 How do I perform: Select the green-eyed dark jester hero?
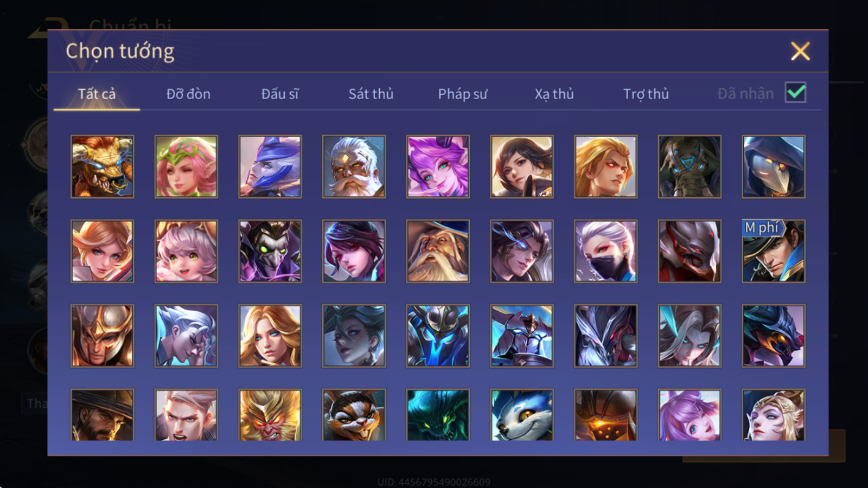(x=270, y=251)
